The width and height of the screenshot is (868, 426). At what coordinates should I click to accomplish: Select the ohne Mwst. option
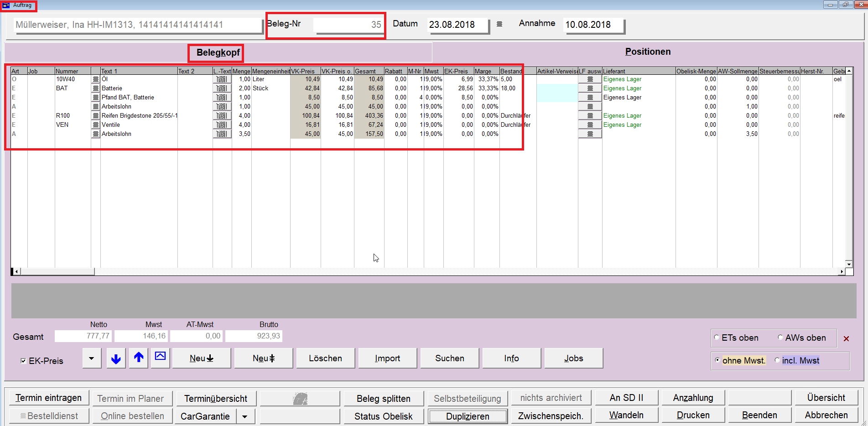point(717,360)
